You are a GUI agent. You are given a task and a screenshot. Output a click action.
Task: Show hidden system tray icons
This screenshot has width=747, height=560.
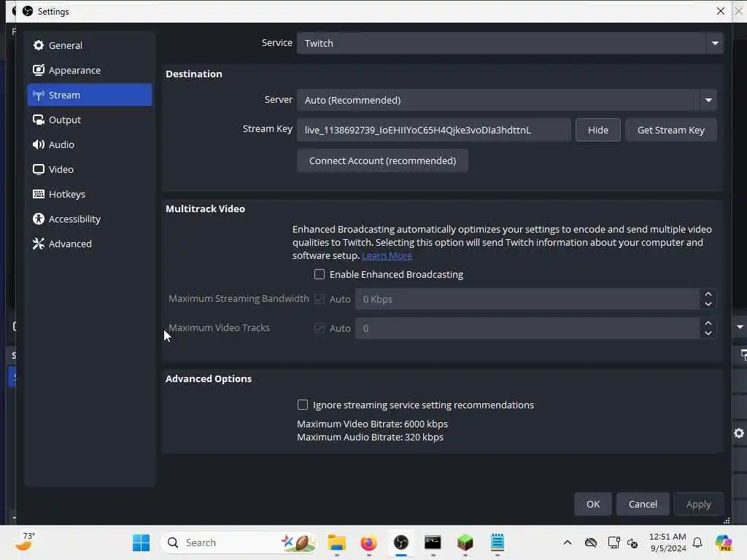[x=568, y=542]
